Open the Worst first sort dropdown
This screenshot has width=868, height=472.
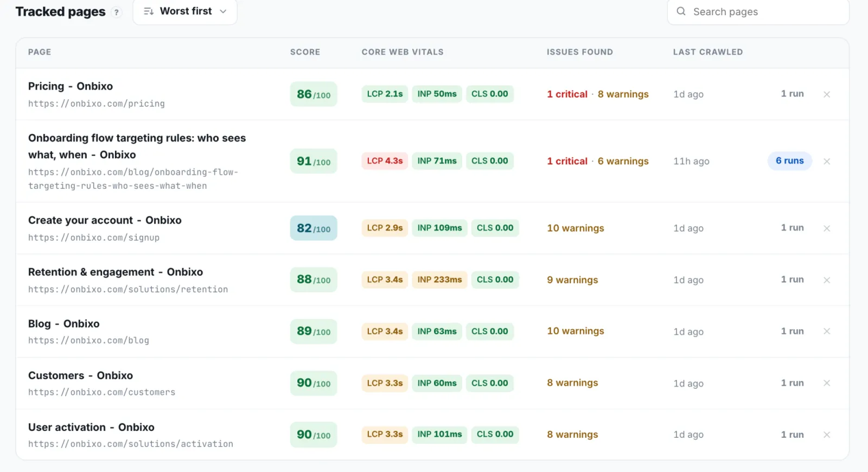185,11
